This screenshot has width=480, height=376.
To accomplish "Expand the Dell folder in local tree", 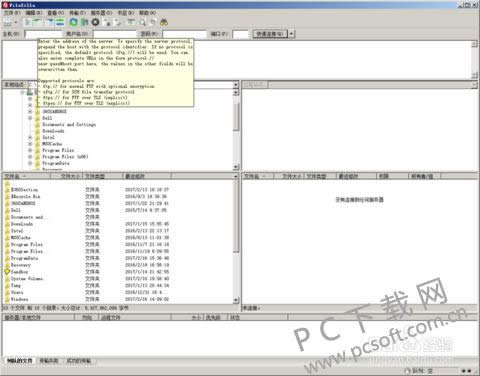I will [x=30, y=118].
